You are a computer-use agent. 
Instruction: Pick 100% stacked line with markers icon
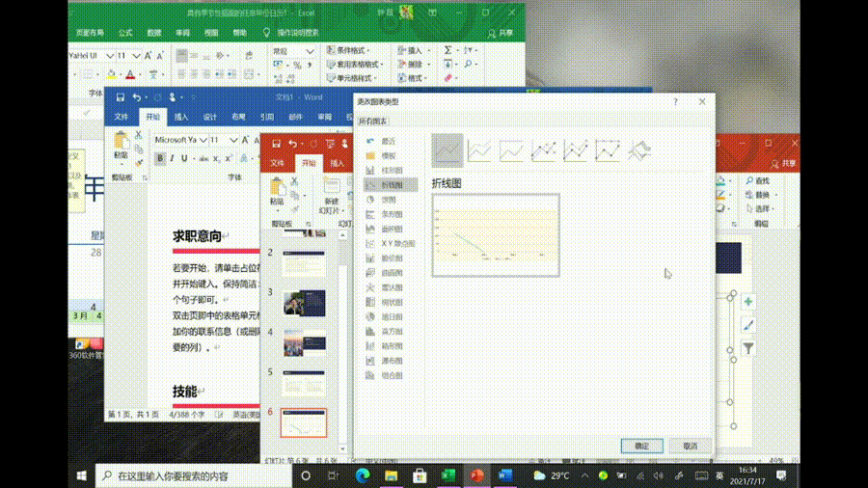click(x=608, y=150)
